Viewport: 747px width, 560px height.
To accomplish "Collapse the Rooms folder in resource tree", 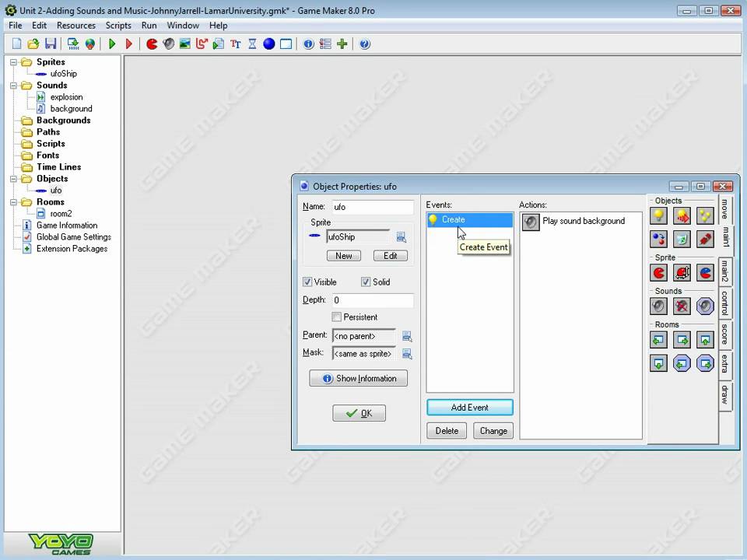I will (13, 202).
